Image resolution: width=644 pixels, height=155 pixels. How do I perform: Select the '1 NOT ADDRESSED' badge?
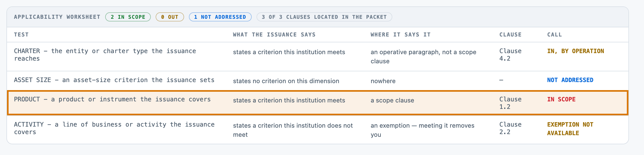tap(220, 17)
